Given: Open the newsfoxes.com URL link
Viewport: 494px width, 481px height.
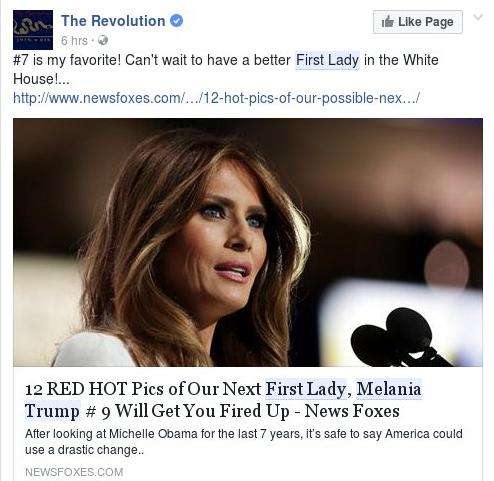Looking at the screenshot, I should [x=216, y=98].
